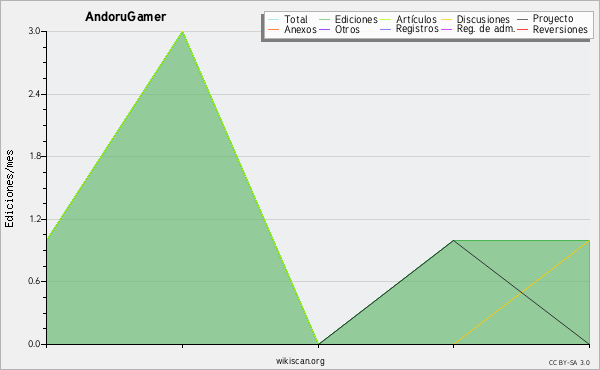
Task: Click the 2.4 y-axis tick label
Action: tap(34, 94)
